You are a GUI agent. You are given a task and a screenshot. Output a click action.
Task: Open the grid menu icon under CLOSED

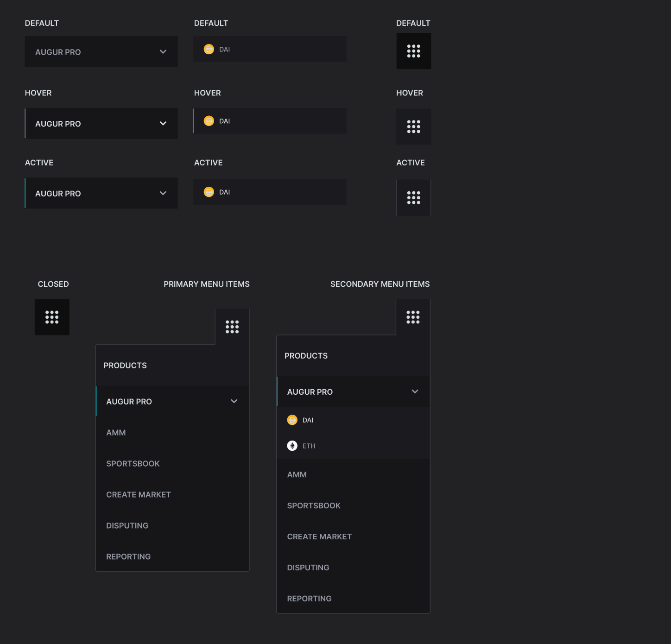pos(52,317)
